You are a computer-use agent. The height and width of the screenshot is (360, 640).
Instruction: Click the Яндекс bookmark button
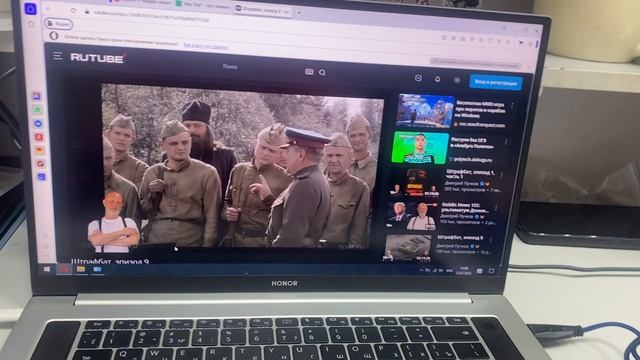pos(58,24)
